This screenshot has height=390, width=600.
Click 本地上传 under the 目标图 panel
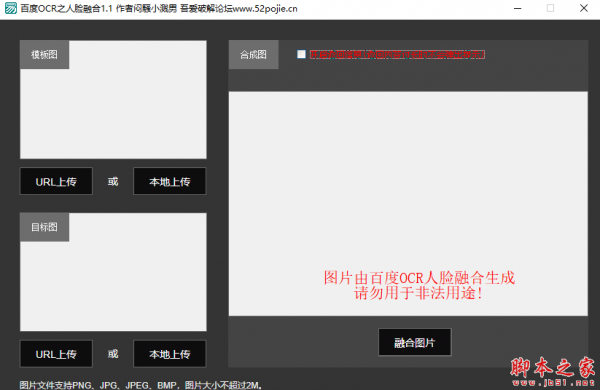click(170, 354)
